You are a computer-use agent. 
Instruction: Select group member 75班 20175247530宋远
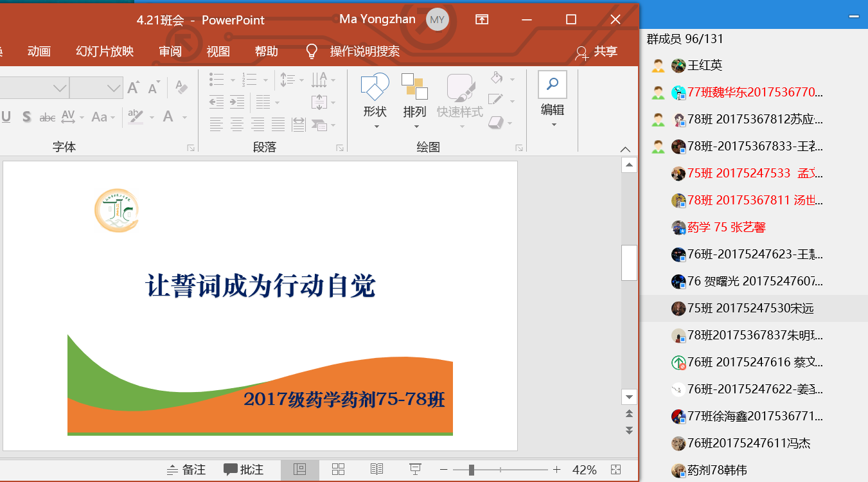[x=750, y=308]
